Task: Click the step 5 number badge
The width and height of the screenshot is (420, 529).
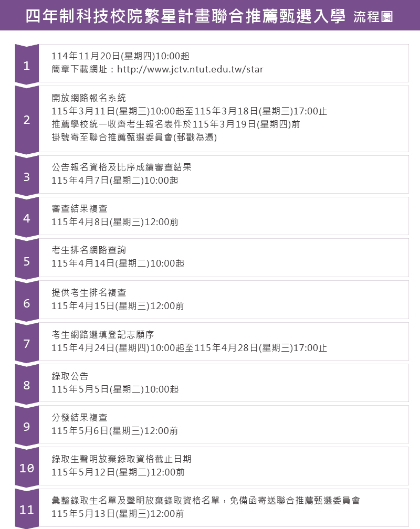Action: coord(27,261)
